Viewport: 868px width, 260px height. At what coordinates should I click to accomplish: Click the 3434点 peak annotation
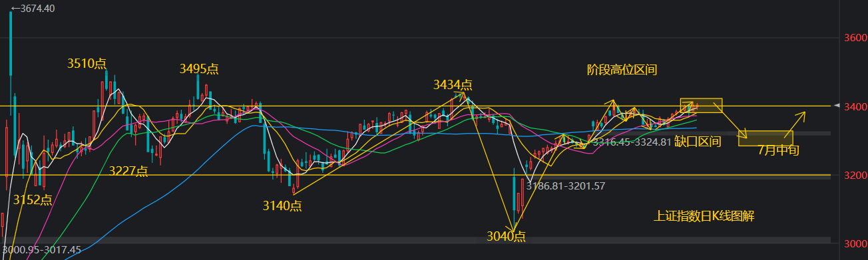pyautogui.click(x=453, y=85)
